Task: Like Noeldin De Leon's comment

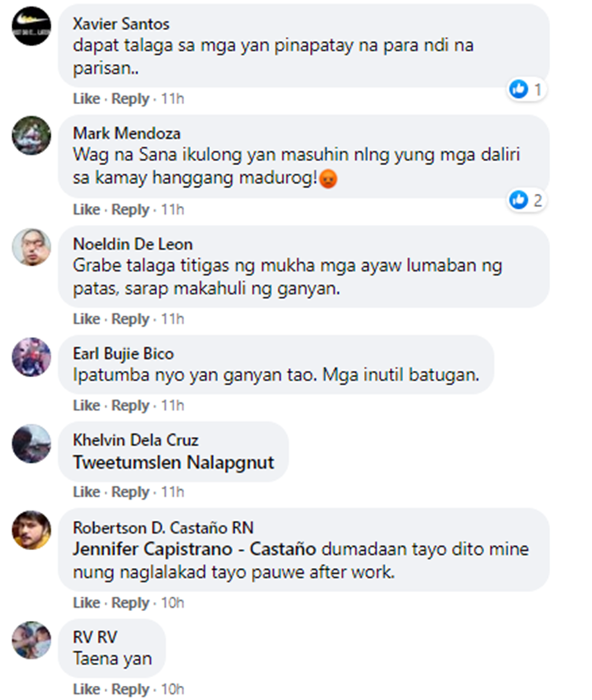Action: [86, 319]
